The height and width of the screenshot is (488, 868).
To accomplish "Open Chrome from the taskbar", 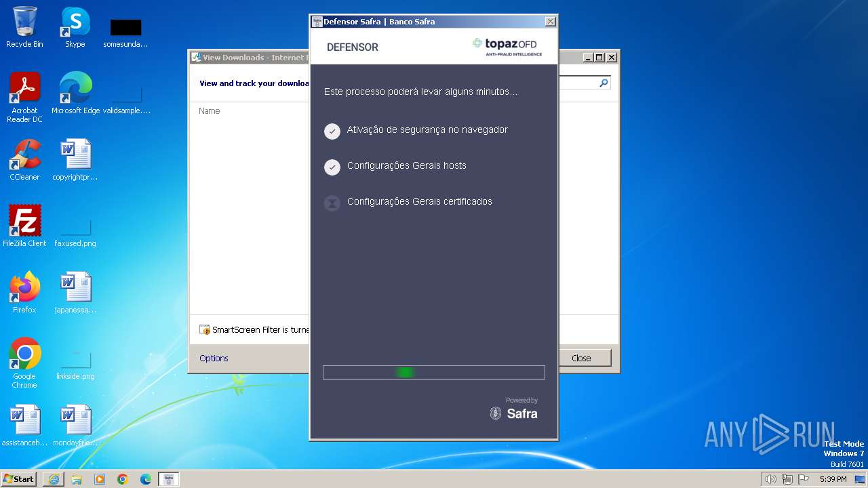I will (123, 479).
